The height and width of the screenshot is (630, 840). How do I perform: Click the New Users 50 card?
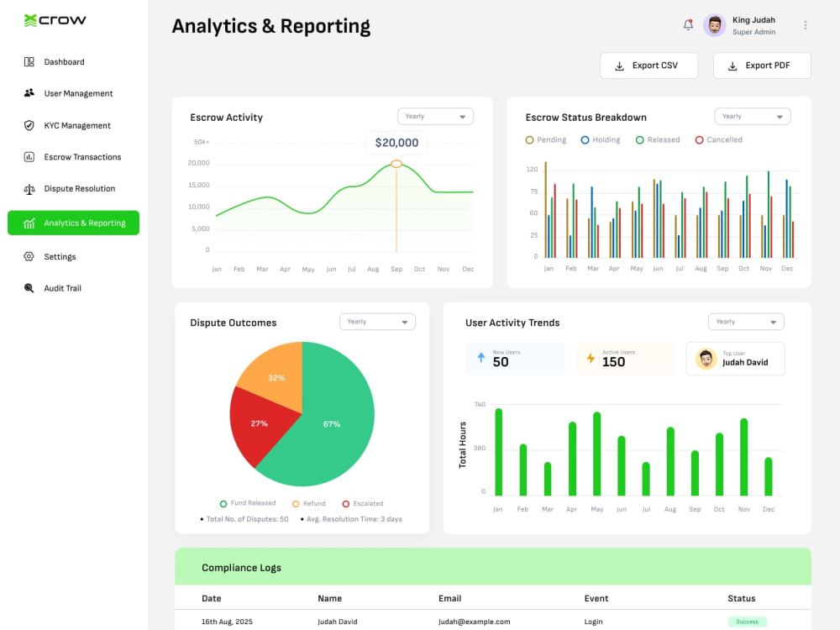(x=516, y=359)
